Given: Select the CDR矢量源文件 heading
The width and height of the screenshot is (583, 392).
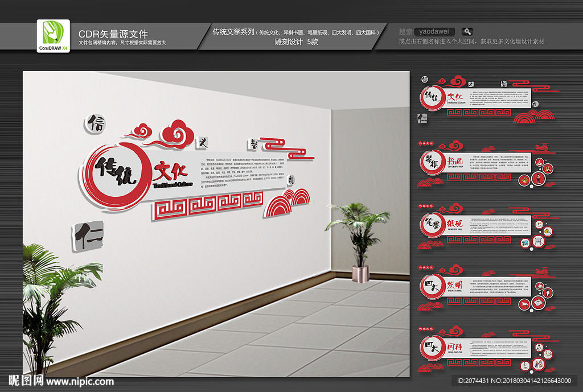Looking at the screenshot, I should click(x=113, y=34).
